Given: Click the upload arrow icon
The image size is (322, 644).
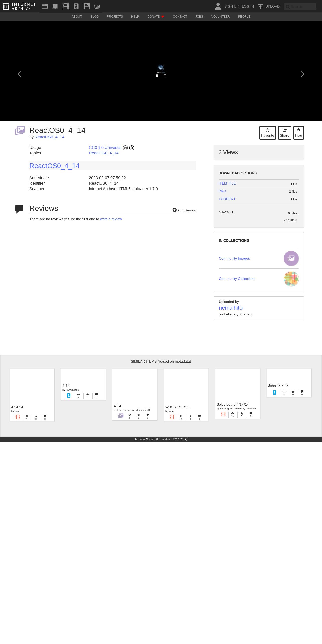Looking at the screenshot, I should click(260, 6).
